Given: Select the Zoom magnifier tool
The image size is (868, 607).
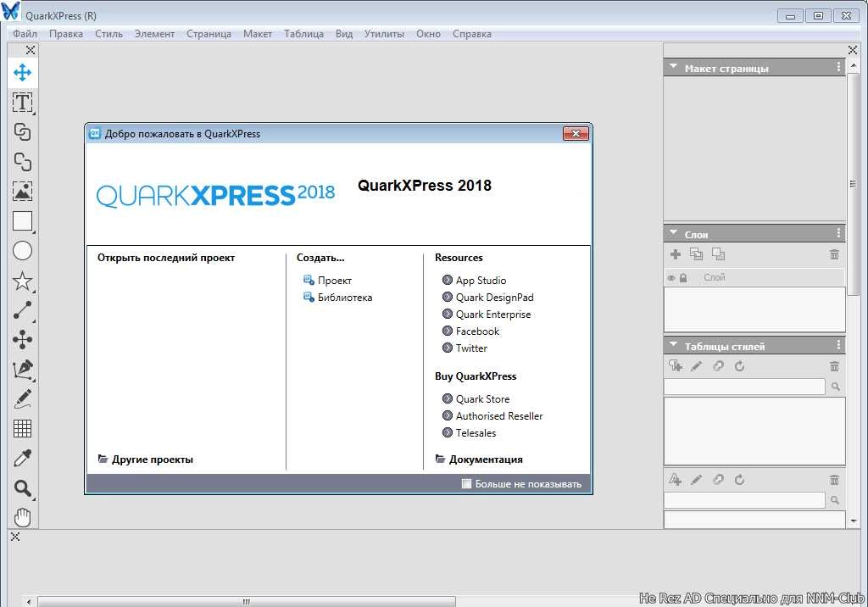Looking at the screenshot, I should [22, 488].
